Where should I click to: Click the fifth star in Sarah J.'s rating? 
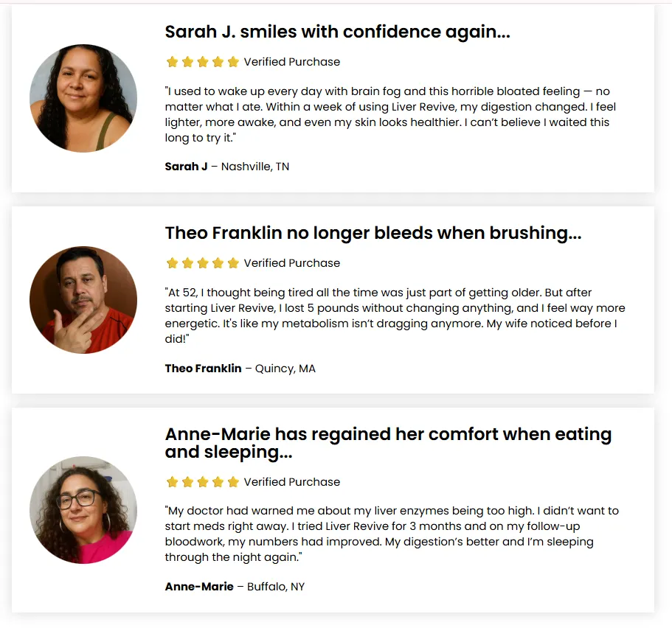[233, 62]
